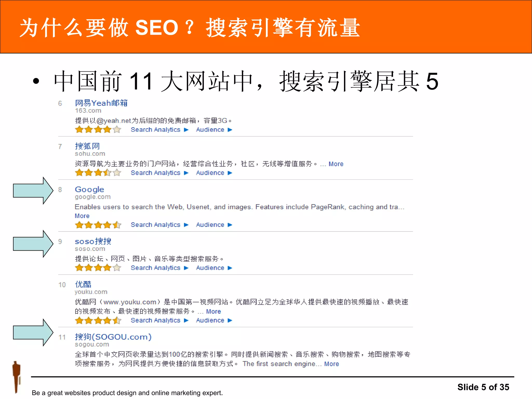The width and height of the screenshot is (532, 399).
Task: Click the slide title 为什么要做 SEO
Action: click(190, 28)
